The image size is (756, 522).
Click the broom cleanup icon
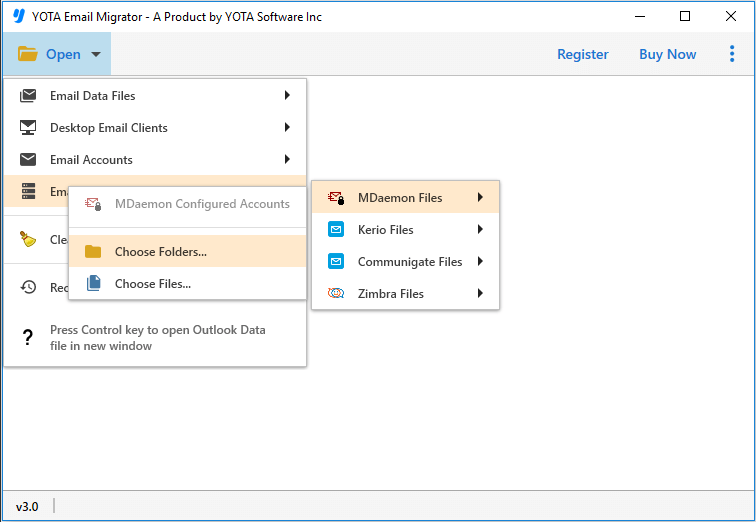27,239
